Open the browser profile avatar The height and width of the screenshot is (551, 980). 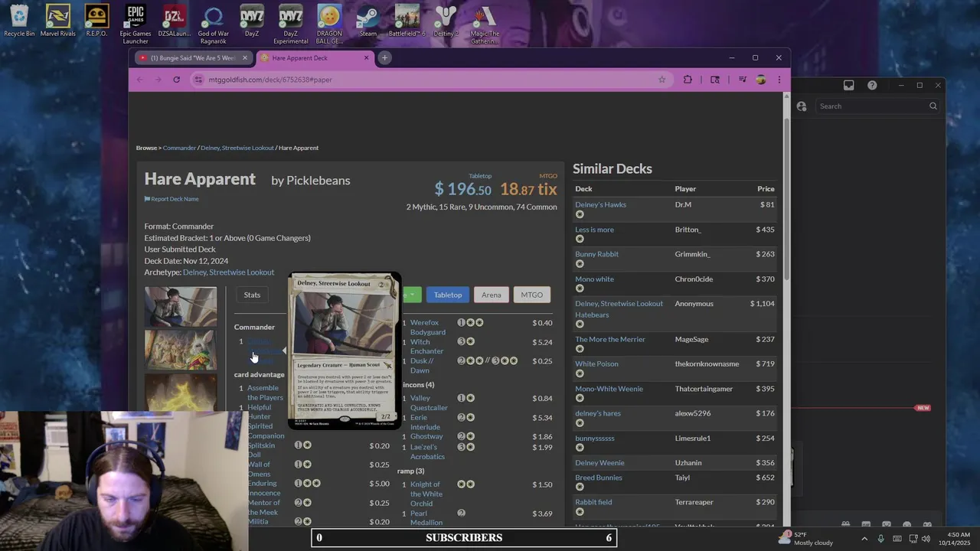click(760, 80)
